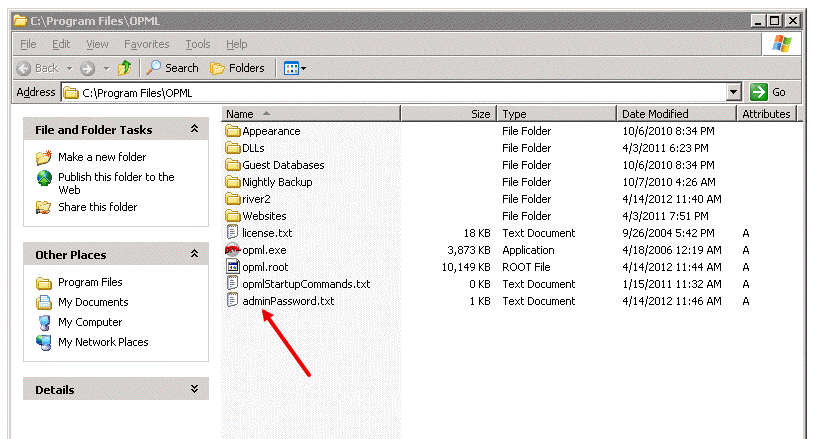Sort by the Type column header
This screenshot has height=439, width=818.
(556, 114)
